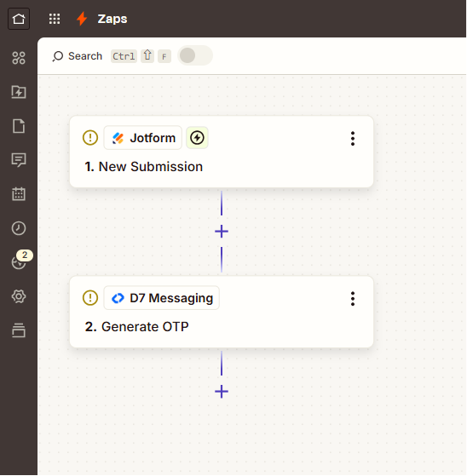Open the three-dot menu on the Jotform step
467x476 pixels.
(x=353, y=139)
